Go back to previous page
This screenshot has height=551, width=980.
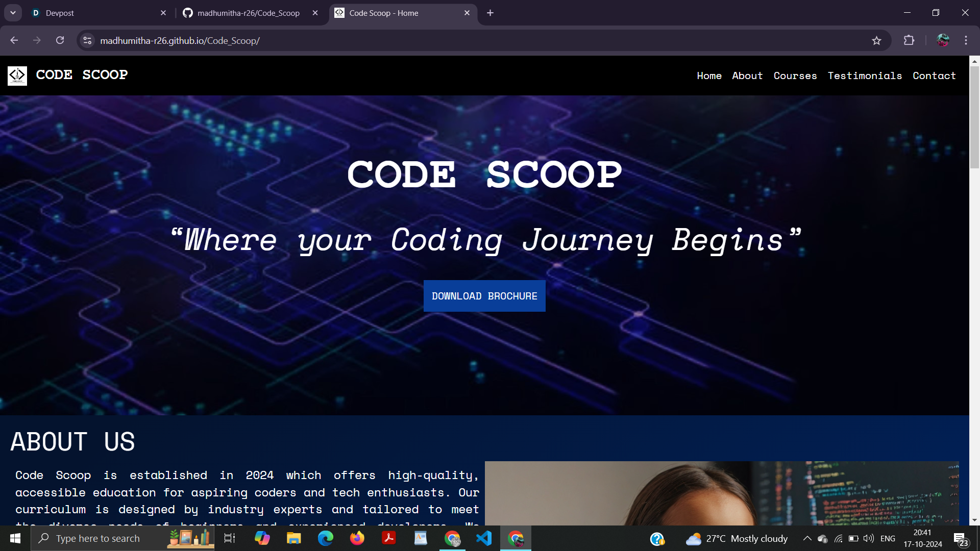(x=14, y=41)
